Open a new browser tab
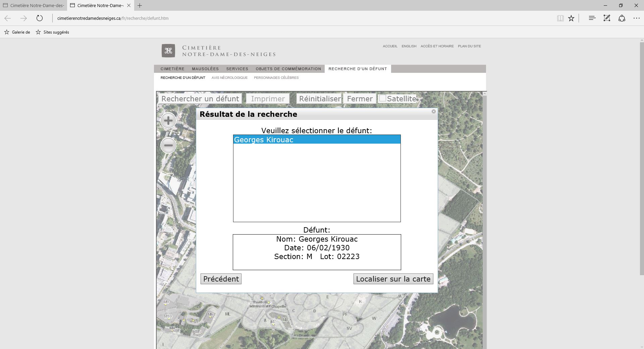The width and height of the screenshot is (644, 349). 140,5
